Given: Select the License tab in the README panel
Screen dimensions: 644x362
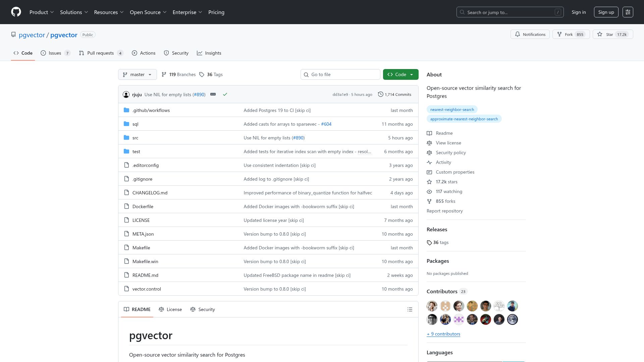Looking at the screenshot, I should pos(170,309).
